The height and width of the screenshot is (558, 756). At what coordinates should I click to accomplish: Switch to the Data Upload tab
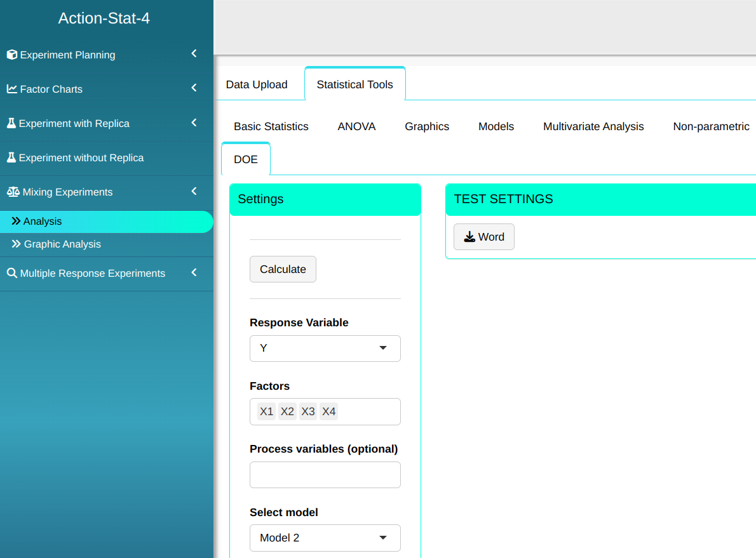coord(257,84)
